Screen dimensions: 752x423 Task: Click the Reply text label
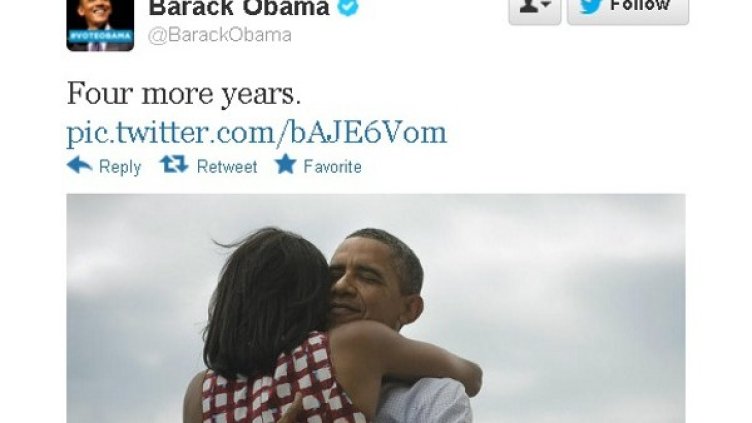[x=120, y=167]
